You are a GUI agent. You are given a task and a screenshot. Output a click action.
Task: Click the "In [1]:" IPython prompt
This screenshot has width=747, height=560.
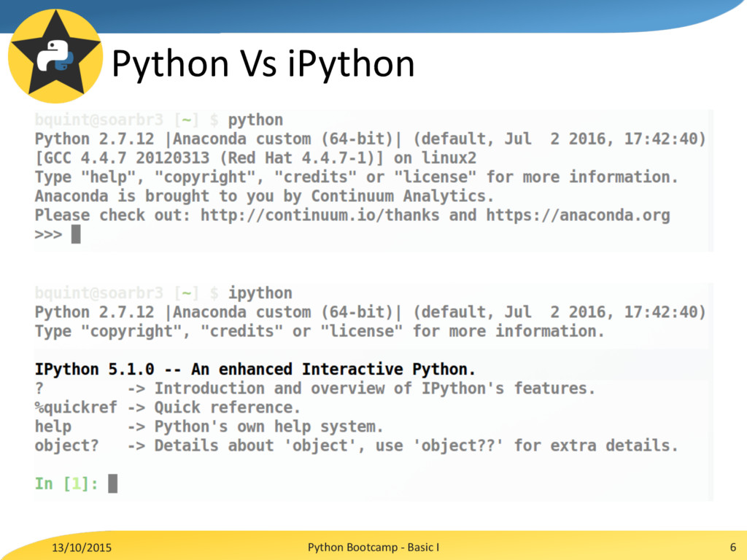click(66, 484)
